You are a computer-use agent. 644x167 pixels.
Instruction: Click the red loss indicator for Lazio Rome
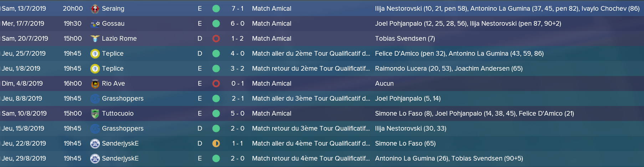216,39
